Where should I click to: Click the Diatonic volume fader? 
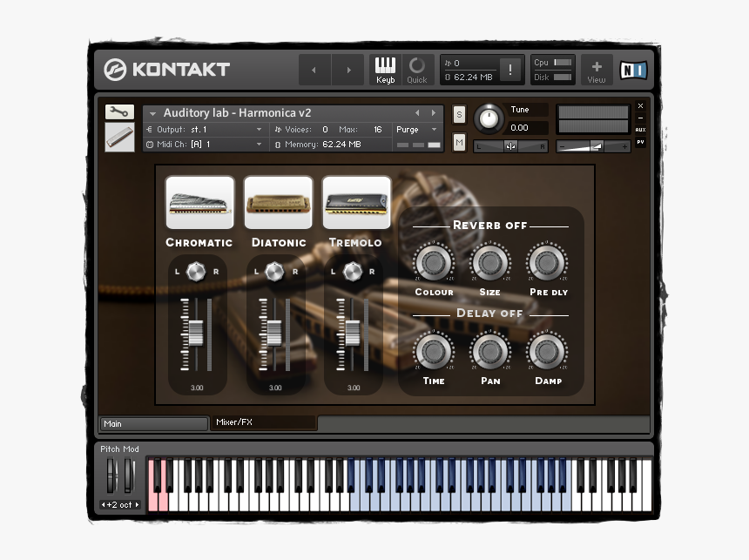tap(274, 333)
